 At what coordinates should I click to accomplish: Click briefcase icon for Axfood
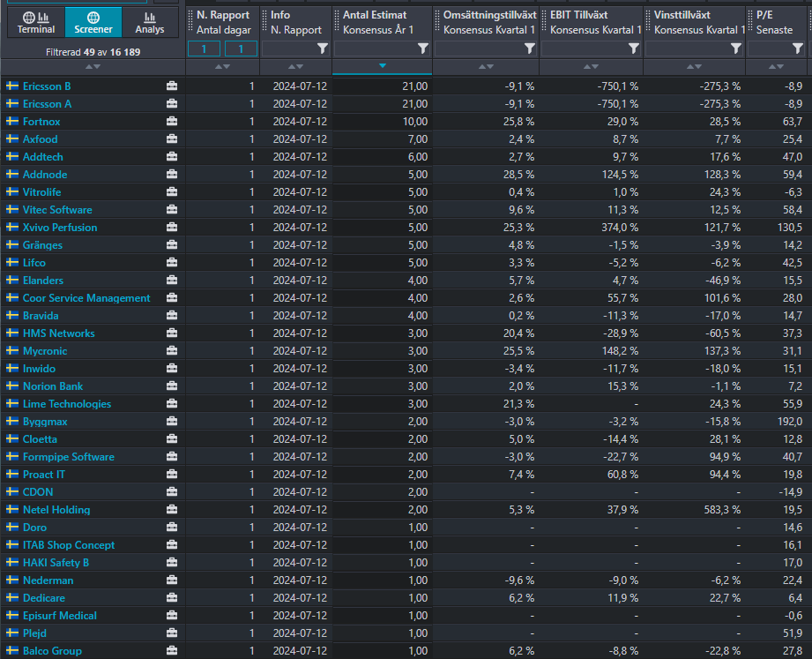point(172,139)
